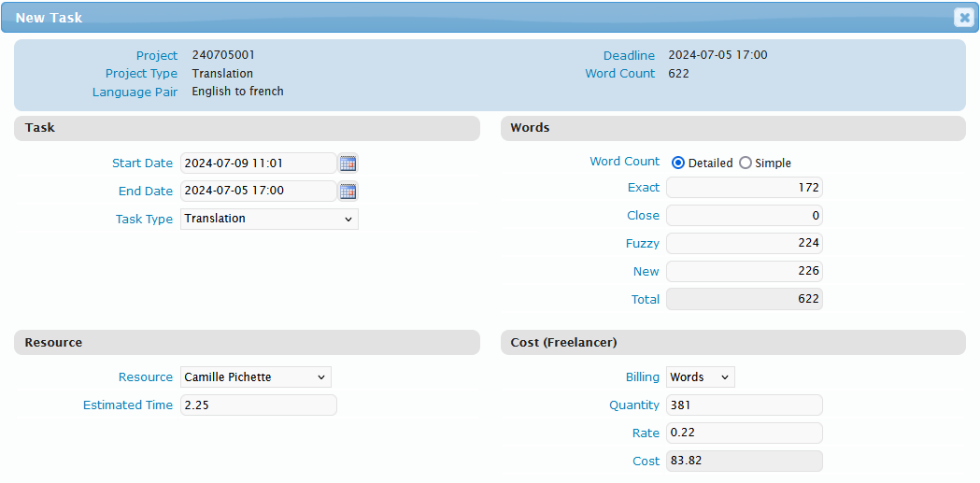Viewport: 980px width, 483px height.
Task: Focus the Estimated Time field
Action: tap(258, 405)
